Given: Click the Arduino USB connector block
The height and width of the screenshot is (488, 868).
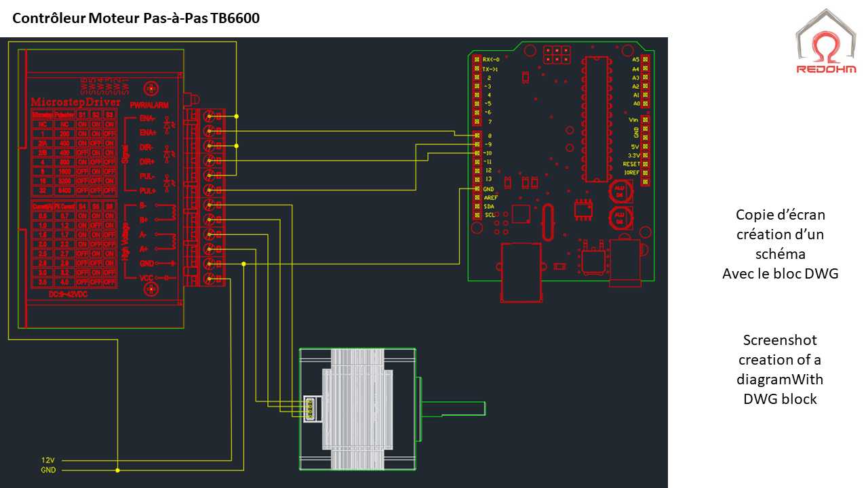Looking at the screenshot, I should (x=521, y=272).
